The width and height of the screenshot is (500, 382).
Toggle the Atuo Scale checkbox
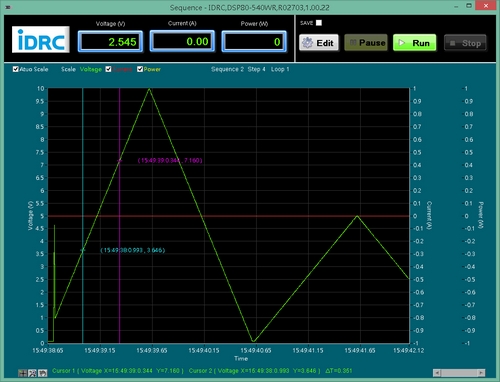[15, 69]
